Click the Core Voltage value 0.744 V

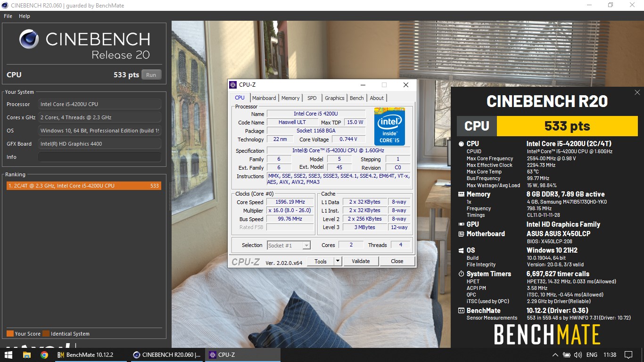point(349,139)
